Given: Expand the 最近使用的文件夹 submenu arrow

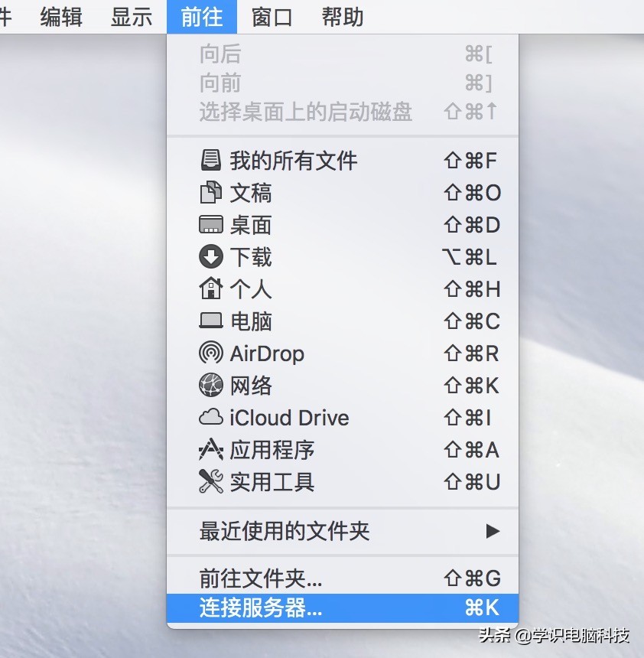Looking at the screenshot, I should [492, 530].
